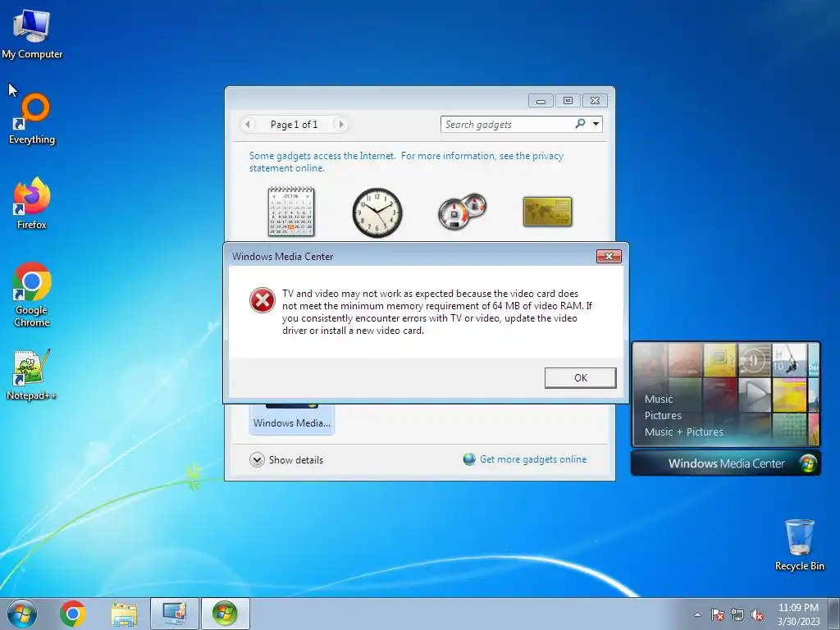840x630 pixels.
Task: Click the play thumbnail in Media Center gadget
Action: pos(755,395)
